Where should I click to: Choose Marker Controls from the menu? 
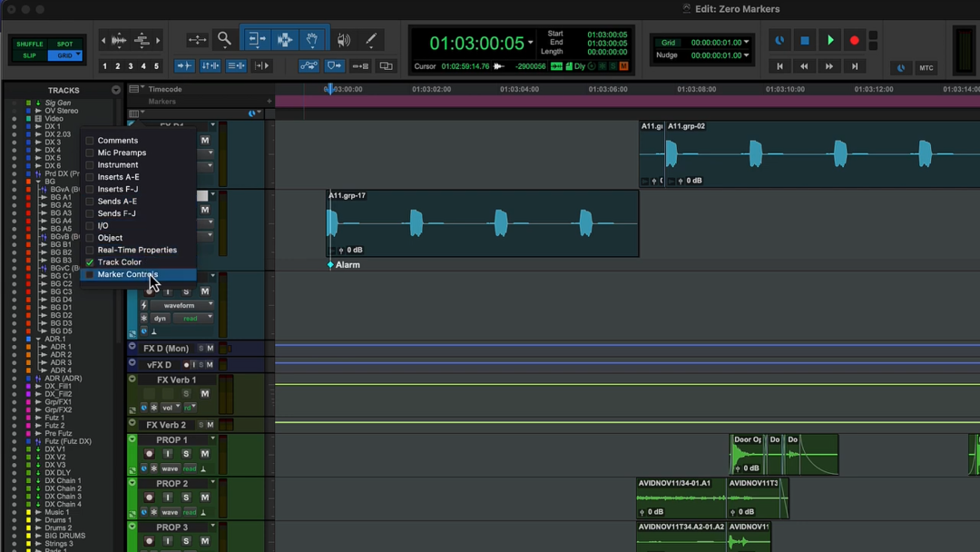(x=127, y=274)
